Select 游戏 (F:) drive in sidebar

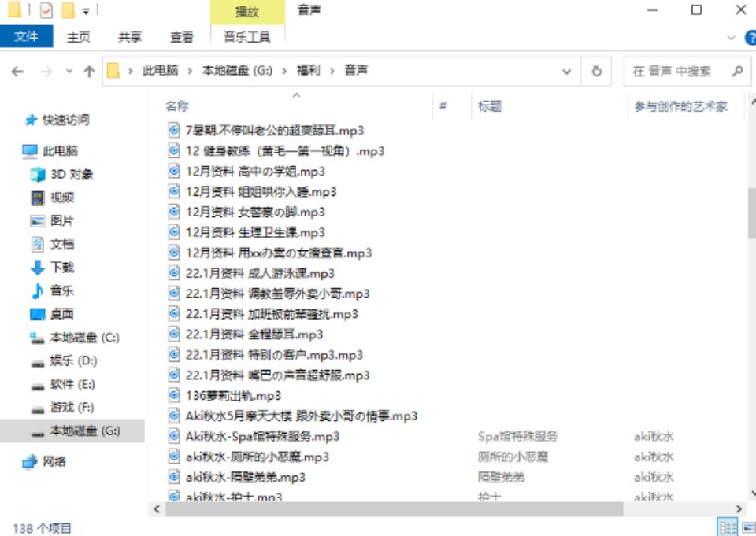[62, 407]
